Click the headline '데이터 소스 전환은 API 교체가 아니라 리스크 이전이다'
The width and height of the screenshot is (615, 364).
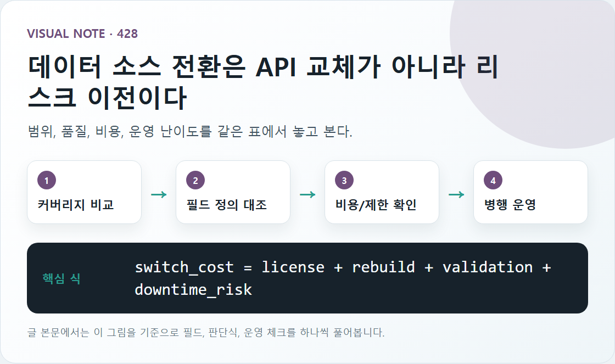263,82
